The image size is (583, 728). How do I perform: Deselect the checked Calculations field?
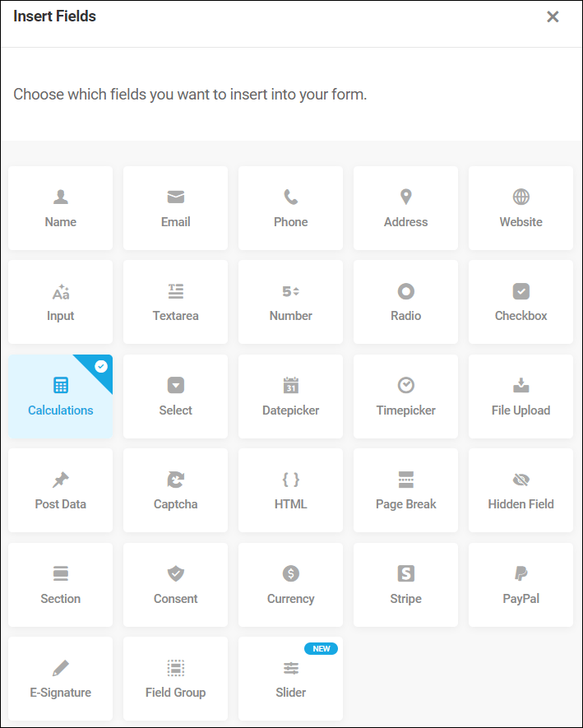coord(60,396)
